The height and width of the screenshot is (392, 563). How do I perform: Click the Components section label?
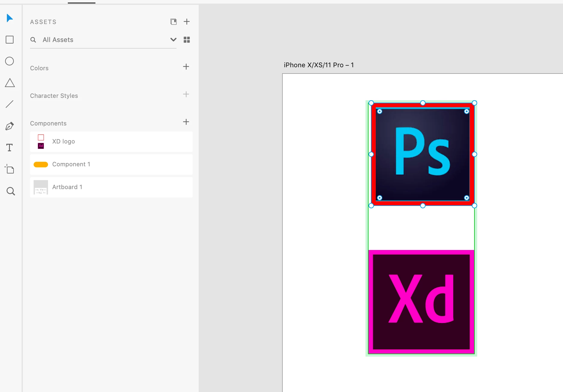point(48,123)
